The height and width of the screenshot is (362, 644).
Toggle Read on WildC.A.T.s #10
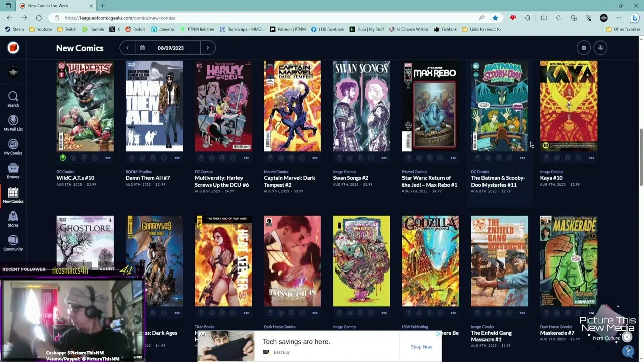(84, 158)
